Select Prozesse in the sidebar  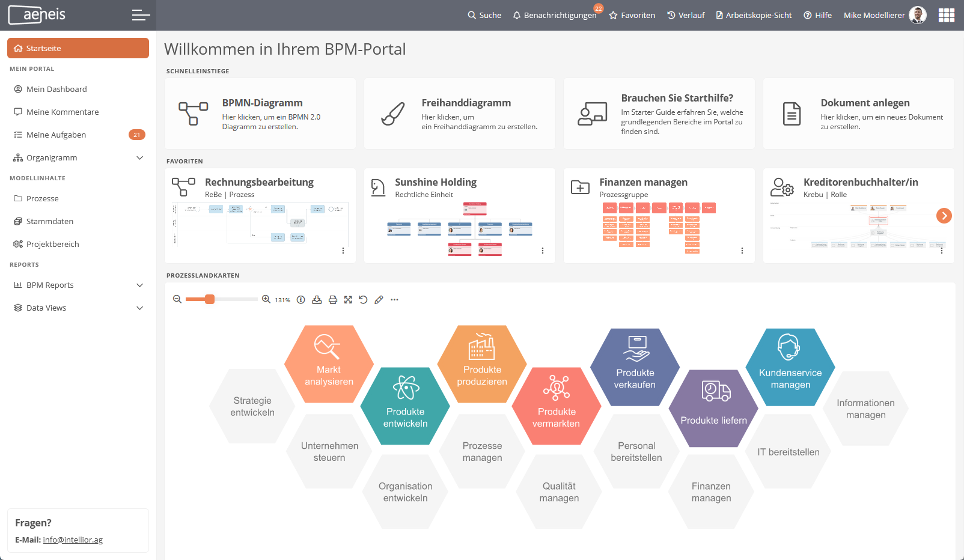coord(43,199)
